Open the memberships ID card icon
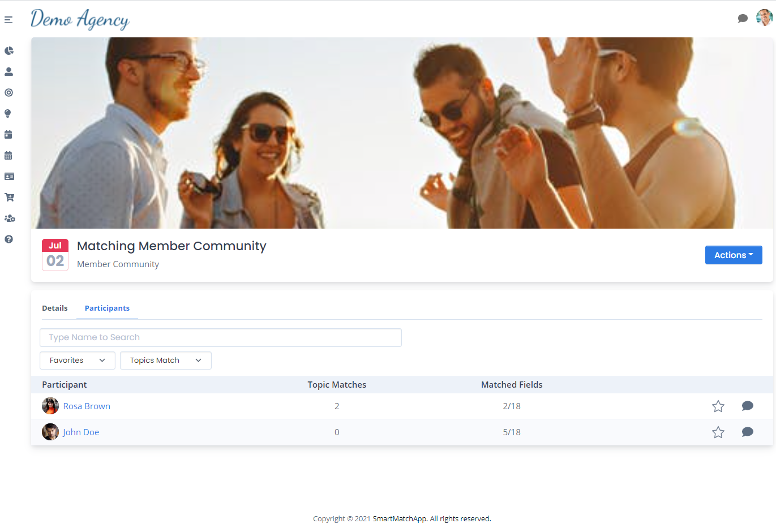 8,176
